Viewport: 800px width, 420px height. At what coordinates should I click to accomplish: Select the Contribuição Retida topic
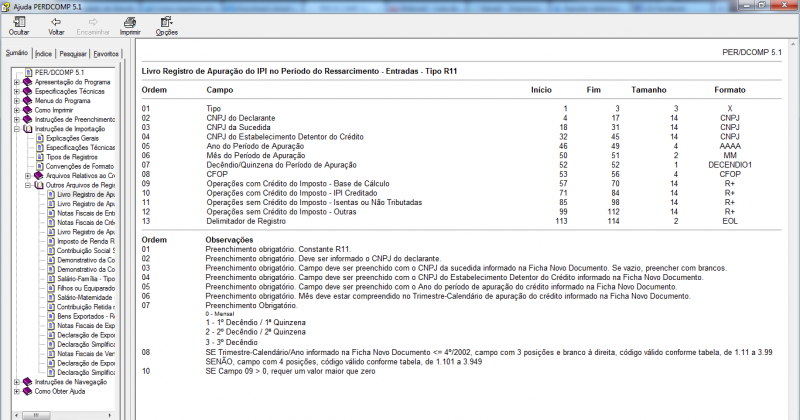86,307
